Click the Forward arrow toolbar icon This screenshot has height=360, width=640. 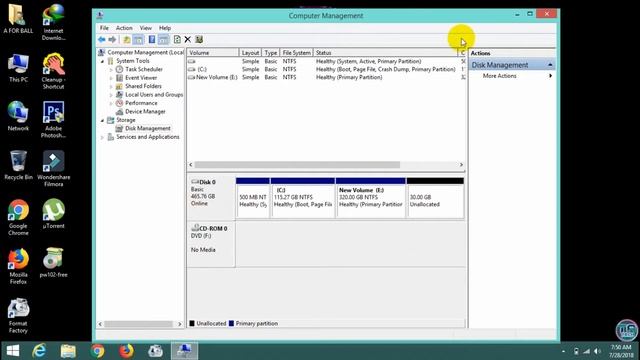pyautogui.click(x=112, y=40)
